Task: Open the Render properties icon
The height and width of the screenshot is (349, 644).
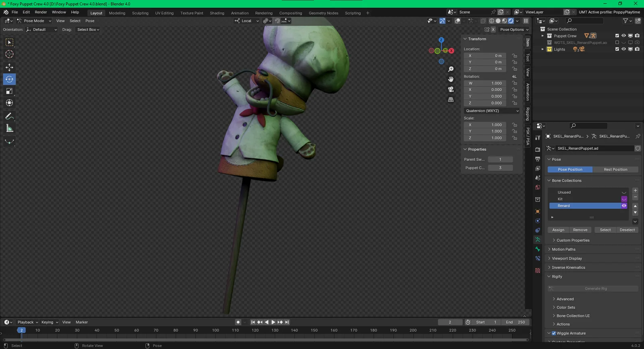Action: point(538,149)
